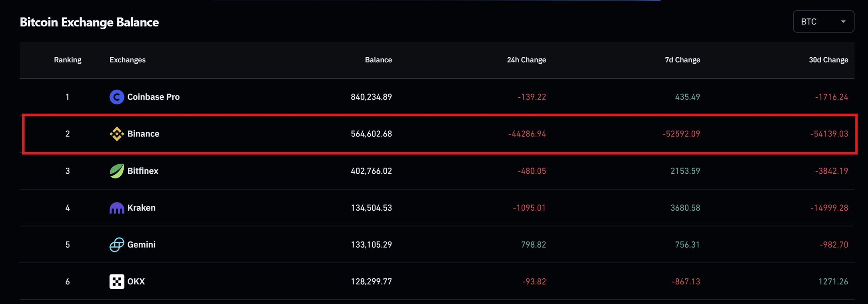The width and height of the screenshot is (868, 304).
Task: Click the 30d change value -14999.28
Action: point(829,208)
